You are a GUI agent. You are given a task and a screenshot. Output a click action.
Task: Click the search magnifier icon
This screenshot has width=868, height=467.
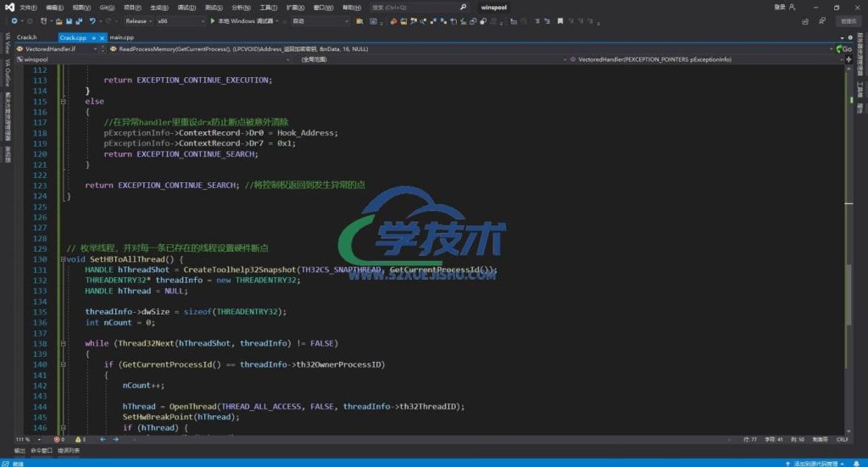[463, 7]
